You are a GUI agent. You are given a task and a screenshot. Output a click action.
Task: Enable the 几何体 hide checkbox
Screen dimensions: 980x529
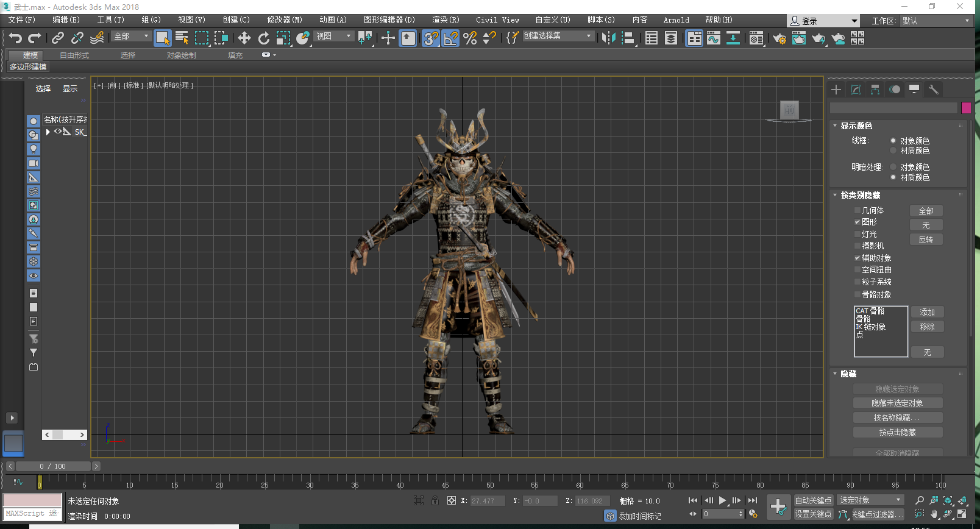click(x=857, y=211)
